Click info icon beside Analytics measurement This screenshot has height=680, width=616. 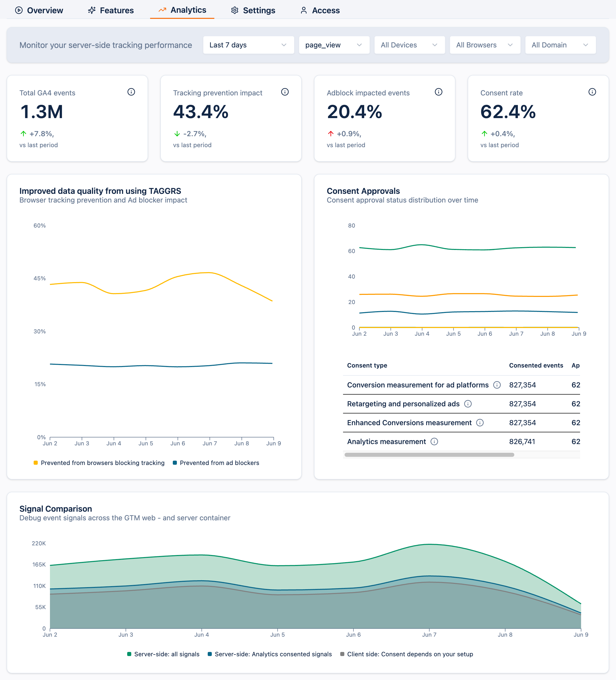coord(434,442)
